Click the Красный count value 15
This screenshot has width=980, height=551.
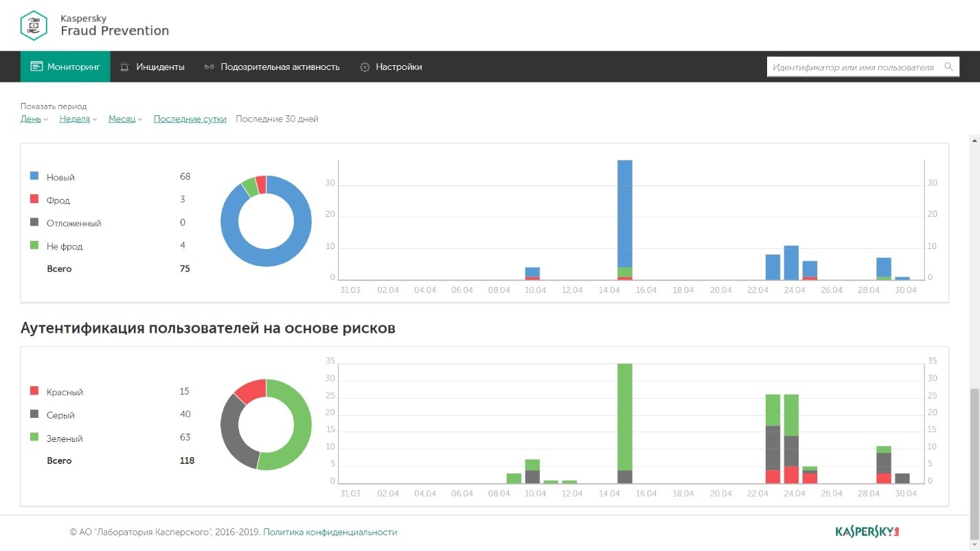click(x=185, y=391)
